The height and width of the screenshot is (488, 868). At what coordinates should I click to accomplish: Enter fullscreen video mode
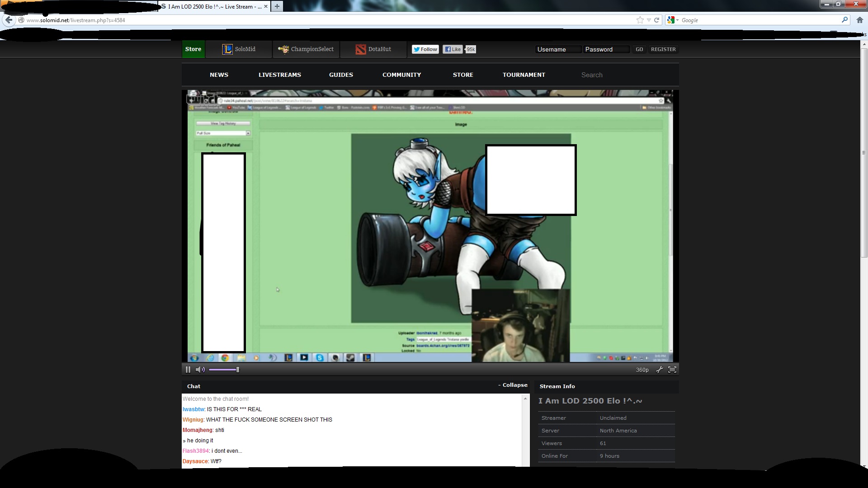point(672,370)
